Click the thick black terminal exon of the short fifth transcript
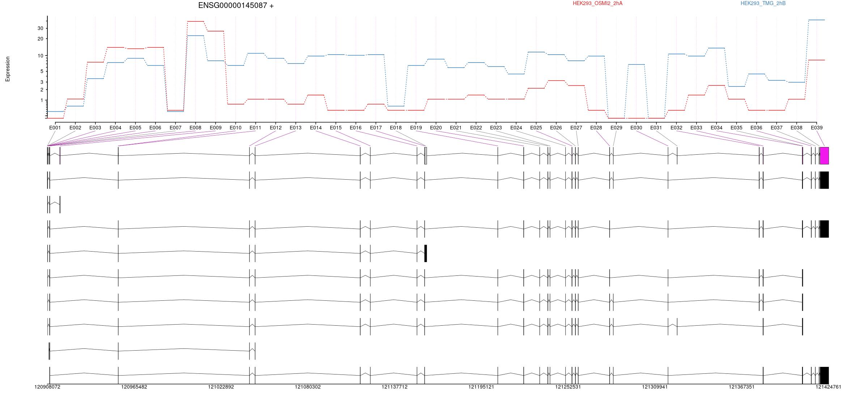868x394 pixels. coord(426,253)
